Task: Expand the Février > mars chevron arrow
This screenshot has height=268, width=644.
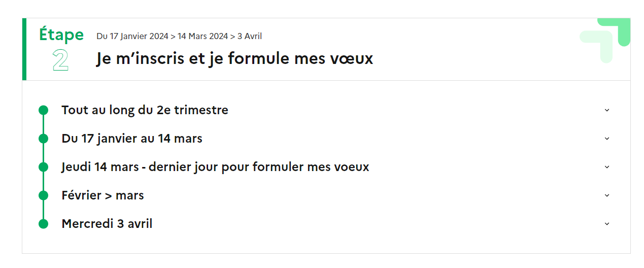Action: (607, 195)
